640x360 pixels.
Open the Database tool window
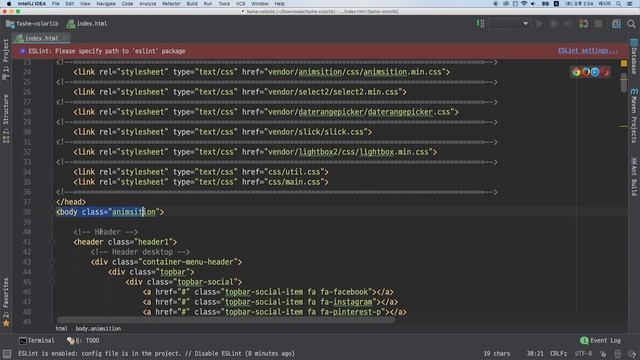tap(634, 56)
